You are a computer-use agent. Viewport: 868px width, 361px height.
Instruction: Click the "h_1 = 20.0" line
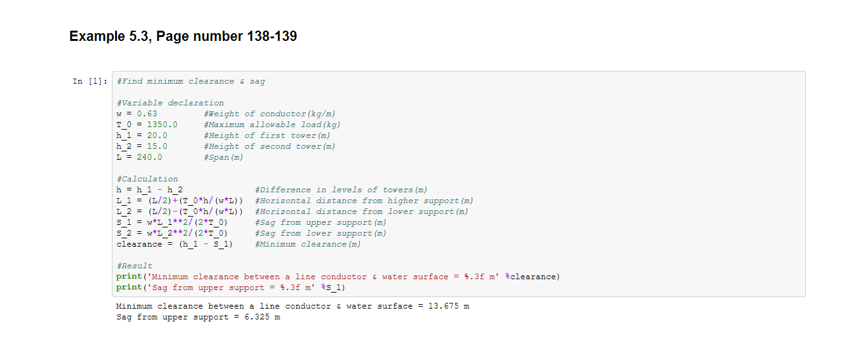pos(142,135)
